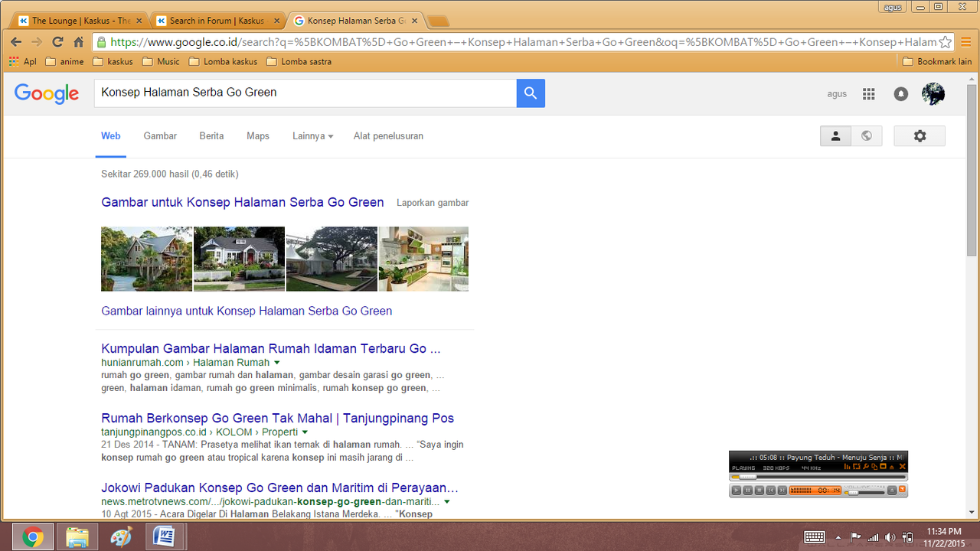This screenshot has width=980, height=551.
Task: Open equalizer in music player widget
Action: point(848,467)
